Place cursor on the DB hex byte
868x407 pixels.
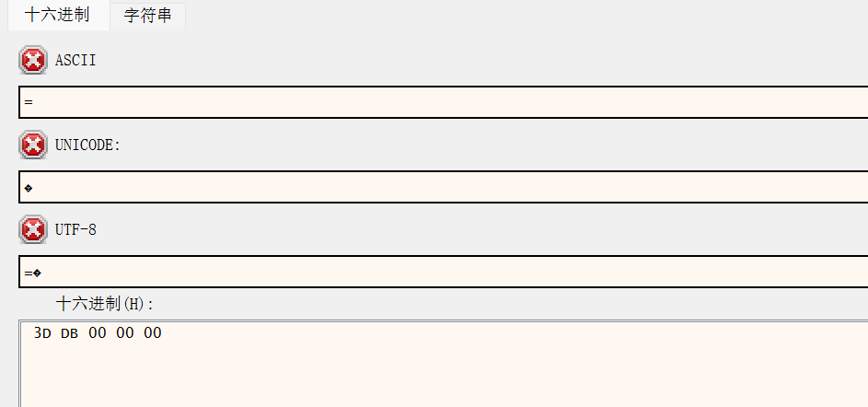[x=70, y=333]
